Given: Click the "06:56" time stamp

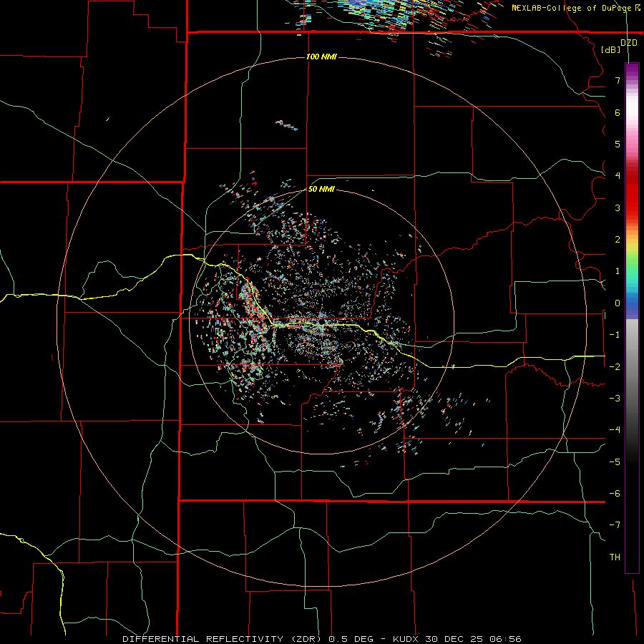Looking at the screenshot, I should [x=505, y=639].
